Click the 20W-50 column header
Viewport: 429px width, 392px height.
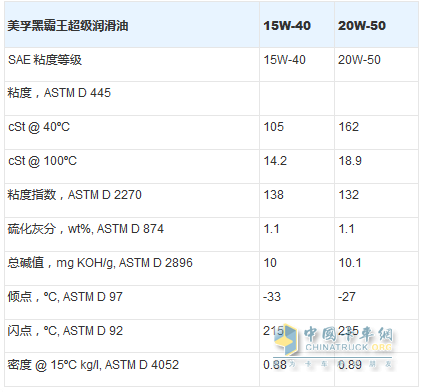[362, 26]
